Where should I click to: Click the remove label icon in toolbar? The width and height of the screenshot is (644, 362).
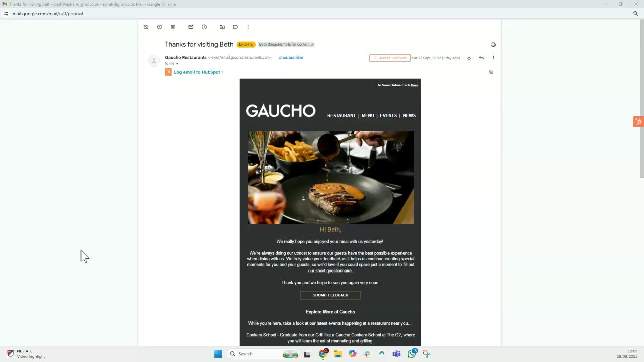pyautogui.click(x=146, y=27)
